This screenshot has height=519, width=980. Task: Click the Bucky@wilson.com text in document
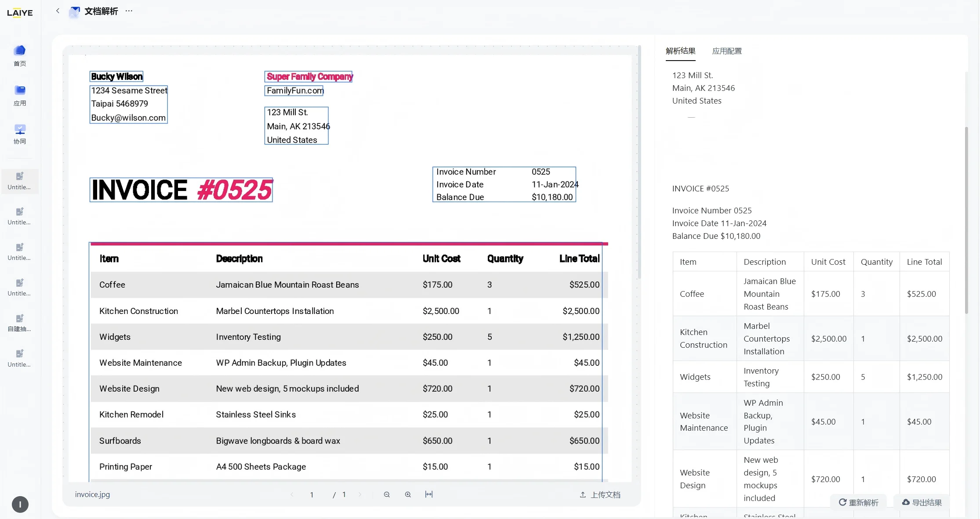(x=128, y=118)
